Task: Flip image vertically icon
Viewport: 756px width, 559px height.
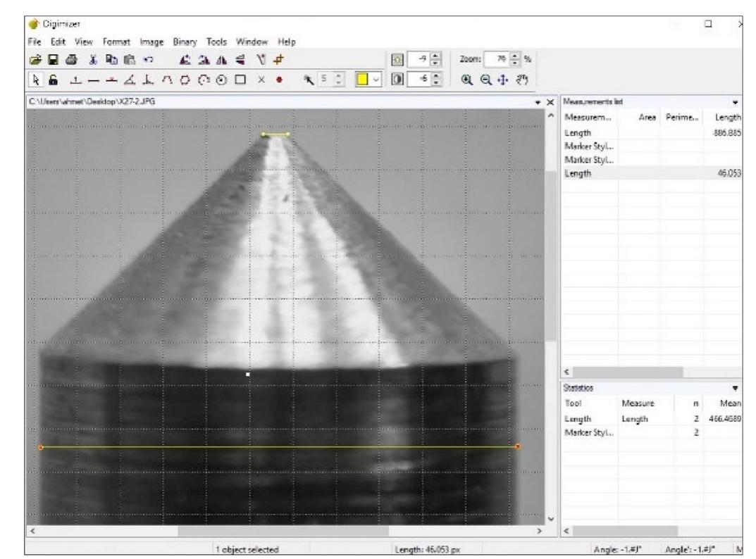Action: tap(240, 60)
